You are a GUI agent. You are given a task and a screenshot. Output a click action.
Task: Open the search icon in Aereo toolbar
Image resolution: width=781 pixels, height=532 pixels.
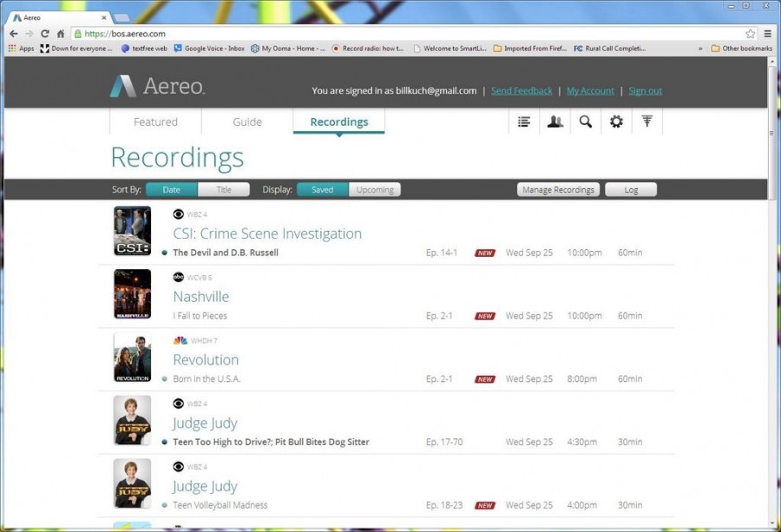click(586, 122)
